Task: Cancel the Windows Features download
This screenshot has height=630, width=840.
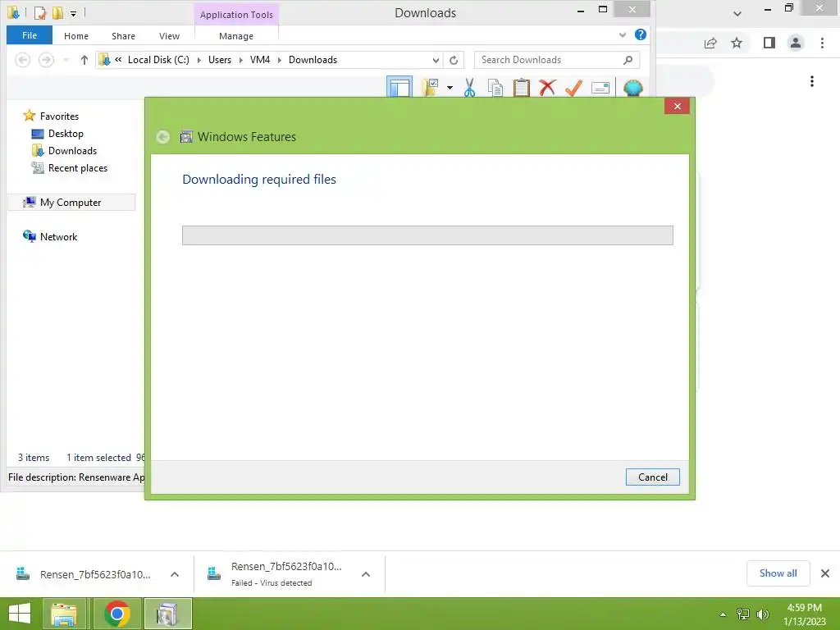Action: 652,477
